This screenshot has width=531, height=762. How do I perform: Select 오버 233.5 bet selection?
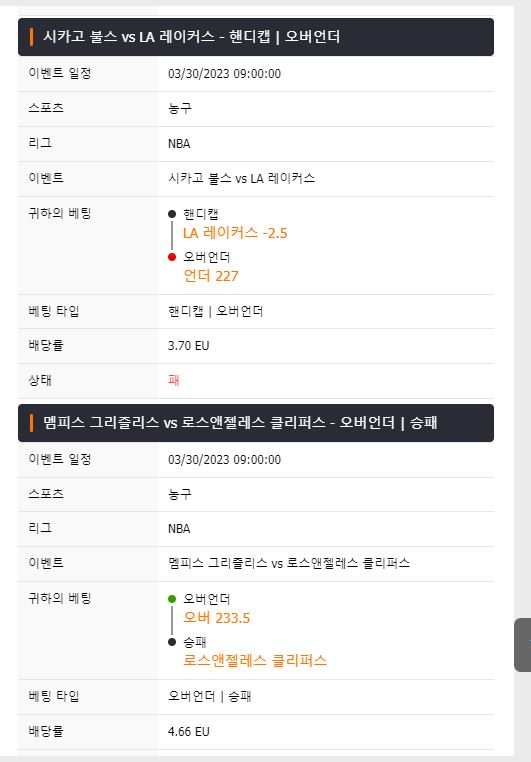tap(217, 618)
